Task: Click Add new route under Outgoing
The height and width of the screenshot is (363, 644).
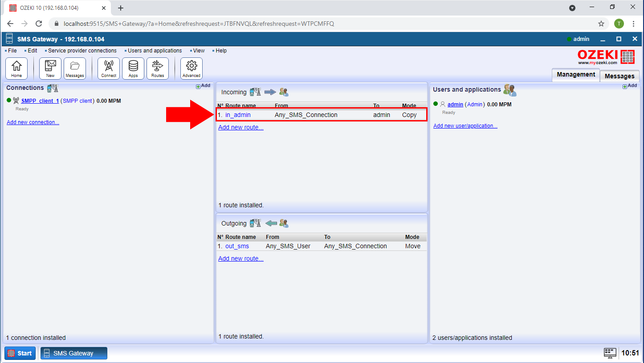Action: tap(241, 258)
